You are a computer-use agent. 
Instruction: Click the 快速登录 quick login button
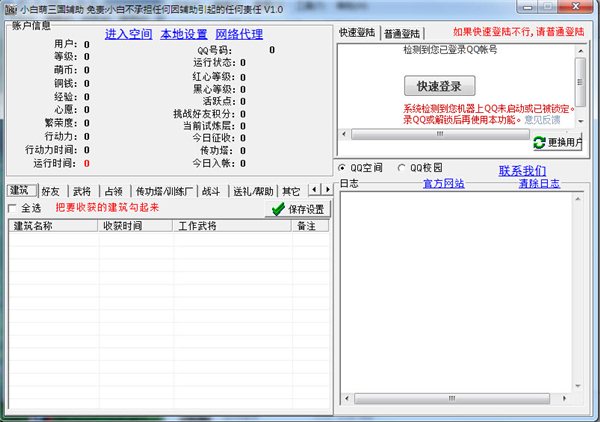click(x=439, y=86)
